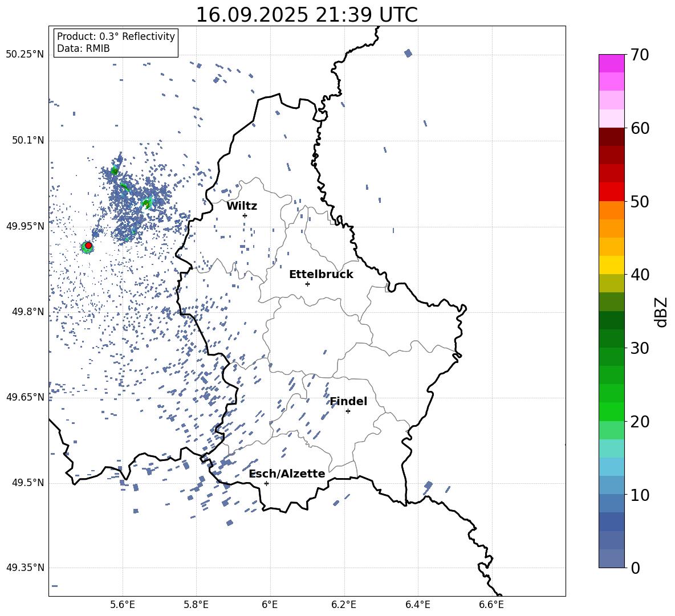Click the cross marker below Wiltz

245,215
